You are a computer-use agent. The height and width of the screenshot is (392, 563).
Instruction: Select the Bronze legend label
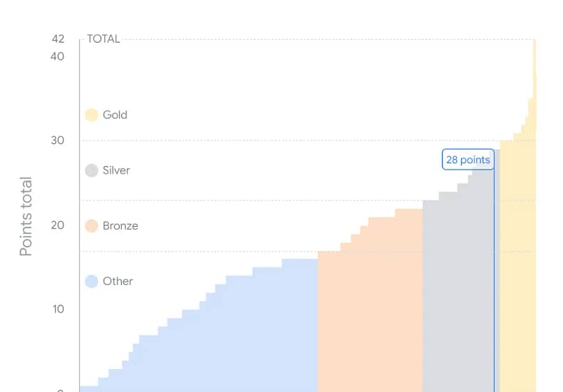(120, 226)
